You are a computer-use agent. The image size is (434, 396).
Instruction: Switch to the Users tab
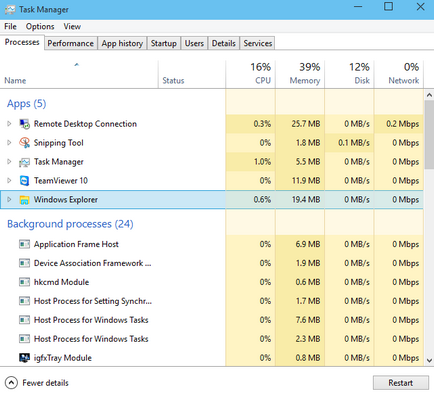click(194, 43)
